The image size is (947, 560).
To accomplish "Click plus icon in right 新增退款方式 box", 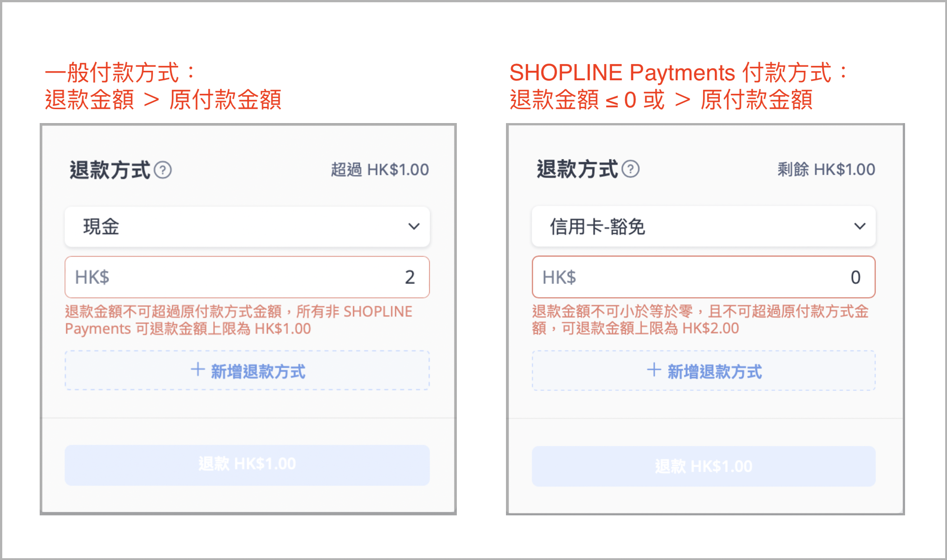I will click(654, 370).
